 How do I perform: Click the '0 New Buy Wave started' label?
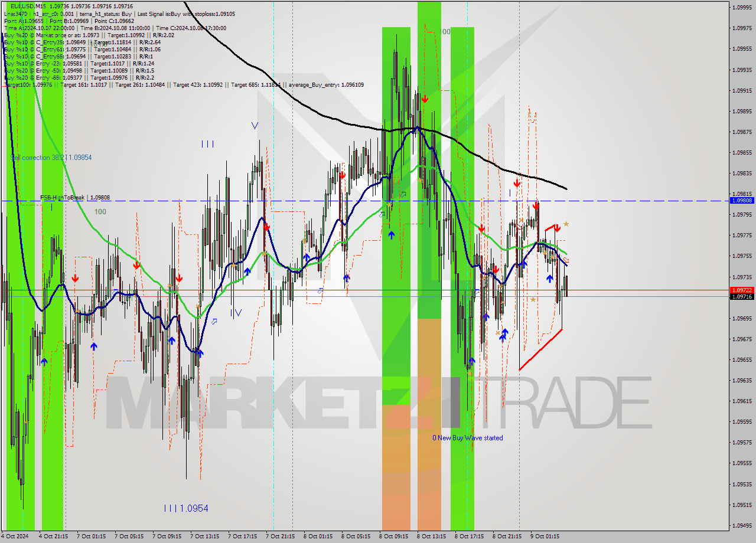point(468,438)
